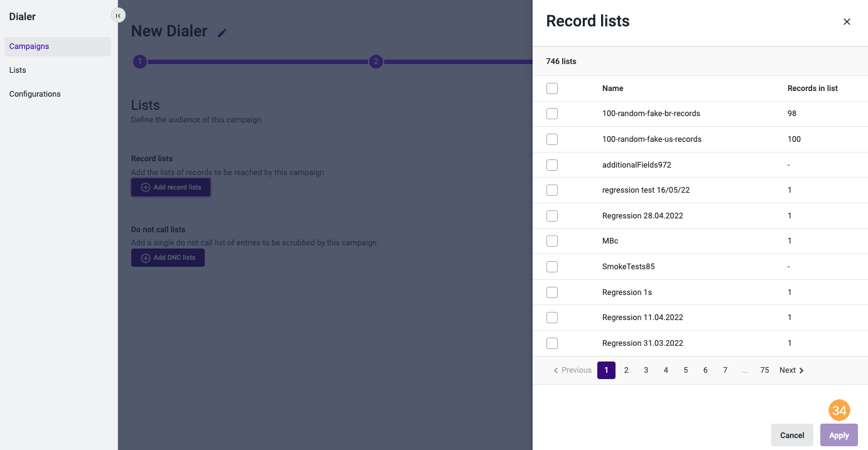Click Add record lists button
Image resolution: width=868 pixels, height=450 pixels.
tap(171, 187)
